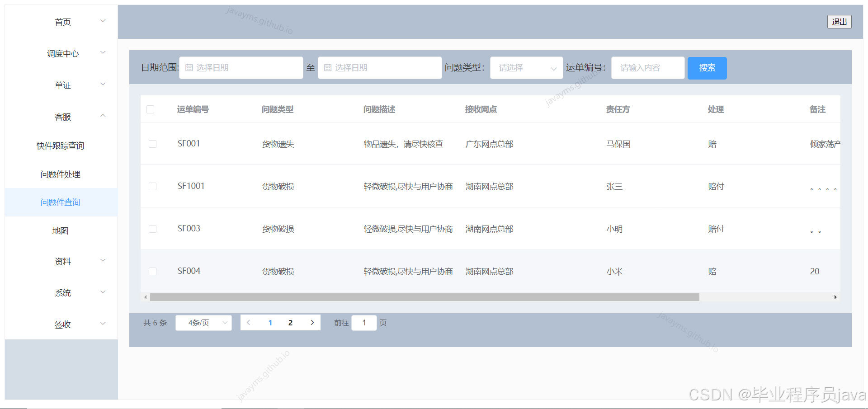Click the 责任方 column header
868x409 pixels.
618,109
